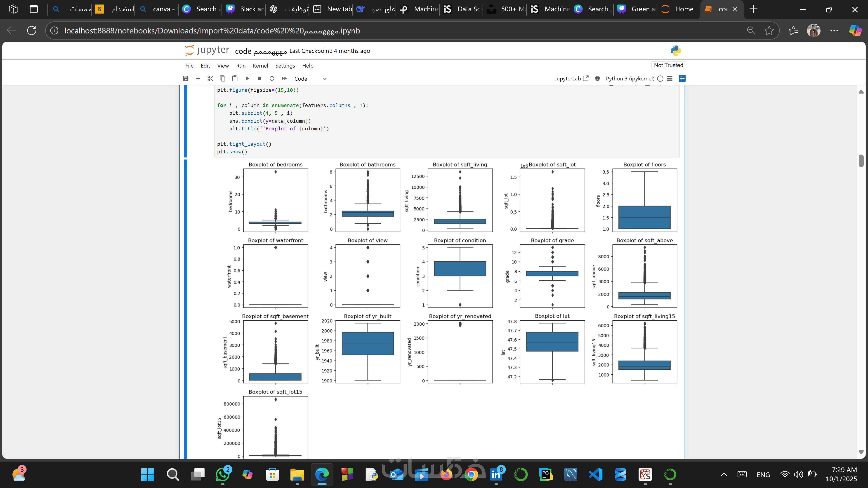Interrupt the kernel with the stop icon
This screenshot has width=868, height=488.
pyautogui.click(x=259, y=78)
